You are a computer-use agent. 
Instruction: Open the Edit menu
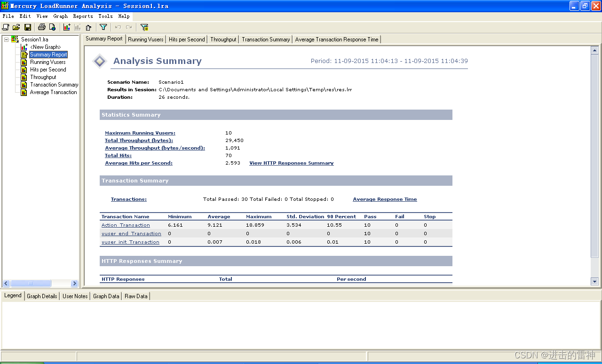(25, 16)
